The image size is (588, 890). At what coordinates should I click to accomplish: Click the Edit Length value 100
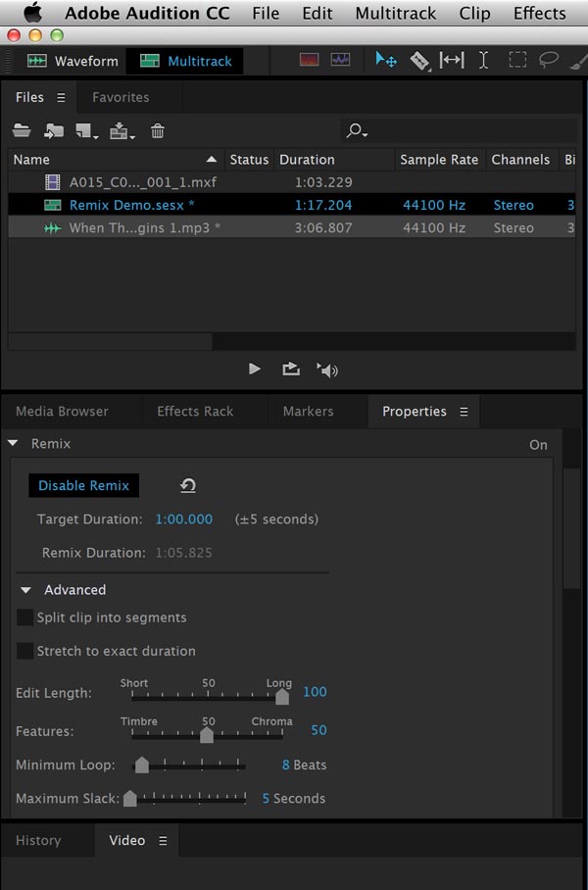coord(315,691)
